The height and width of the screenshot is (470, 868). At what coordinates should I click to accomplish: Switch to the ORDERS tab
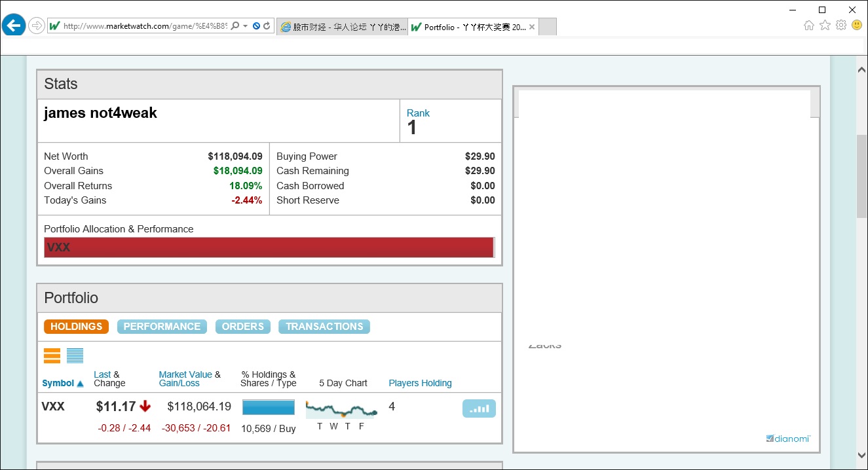tap(242, 327)
